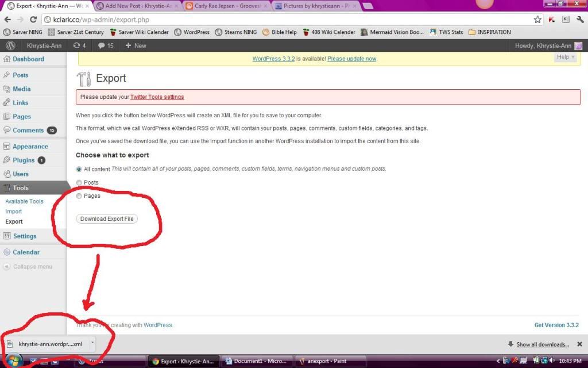Click the Links chain icon in the sidebar

tap(7, 102)
